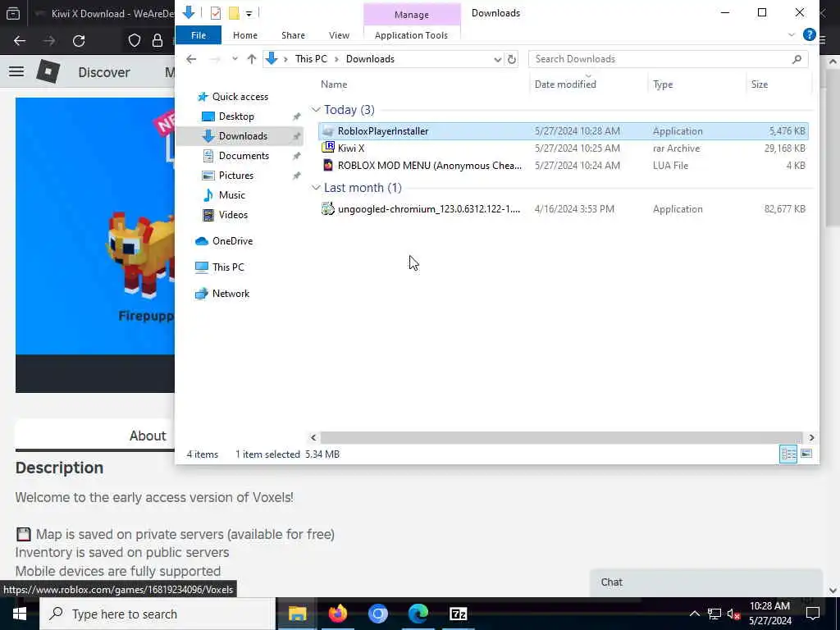Refresh the Downloads folder view
The height and width of the screenshot is (630, 840).
pyautogui.click(x=512, y=59)
